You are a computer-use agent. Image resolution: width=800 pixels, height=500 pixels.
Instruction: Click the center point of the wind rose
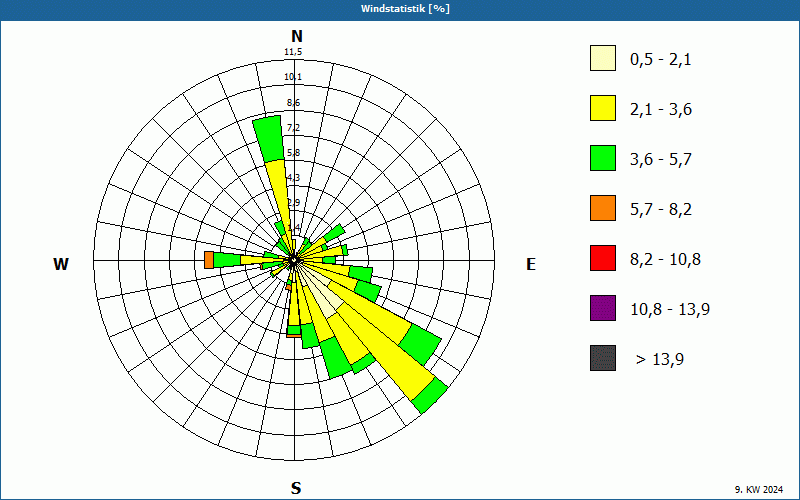click(294, 261)
